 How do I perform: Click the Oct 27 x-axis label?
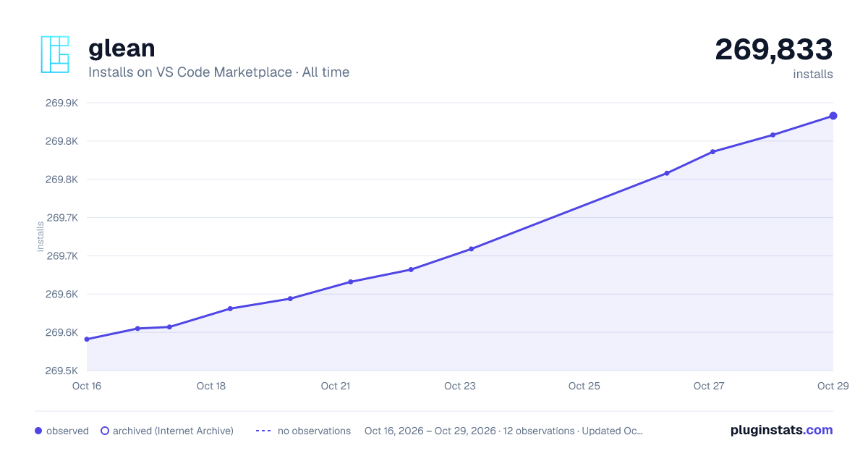709,386
